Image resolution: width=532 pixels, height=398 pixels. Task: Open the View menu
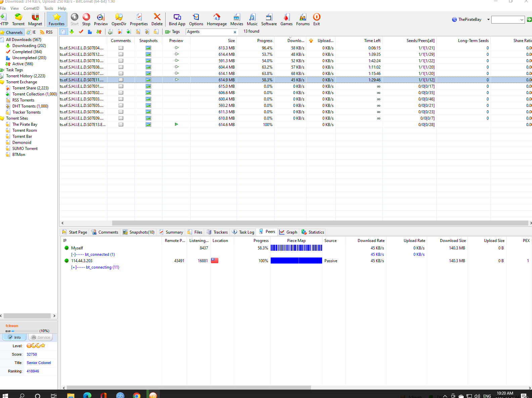coord(14,8)
